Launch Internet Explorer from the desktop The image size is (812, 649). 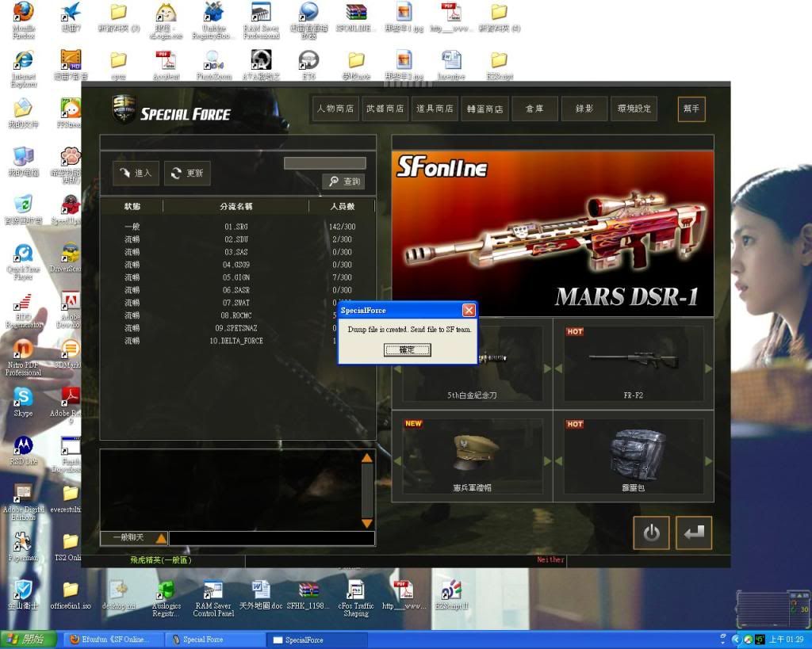(23, 69)
